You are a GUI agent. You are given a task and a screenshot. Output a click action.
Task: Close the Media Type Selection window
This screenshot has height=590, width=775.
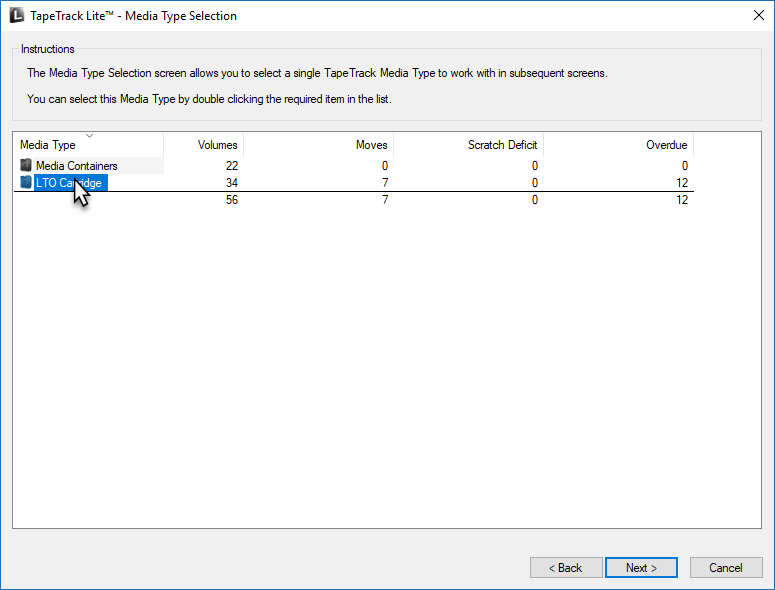point(759,15)
